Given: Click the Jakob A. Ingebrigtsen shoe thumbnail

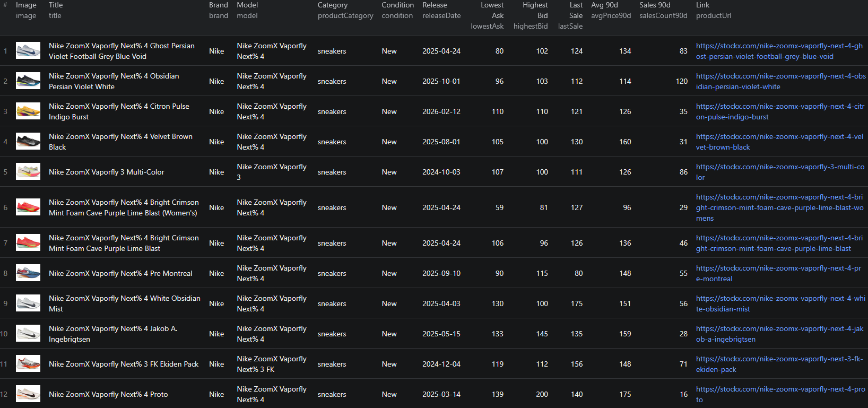Looking at the screenshot, I should pos(28,334).
